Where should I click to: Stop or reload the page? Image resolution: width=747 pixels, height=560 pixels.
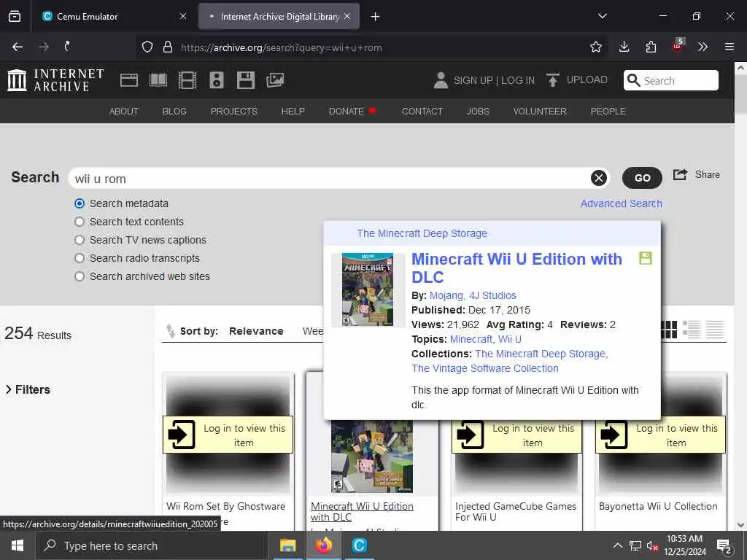tap(67, 47)
